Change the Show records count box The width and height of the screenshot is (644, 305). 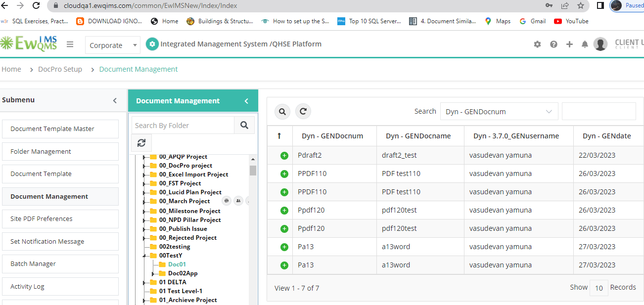point(598,288)
